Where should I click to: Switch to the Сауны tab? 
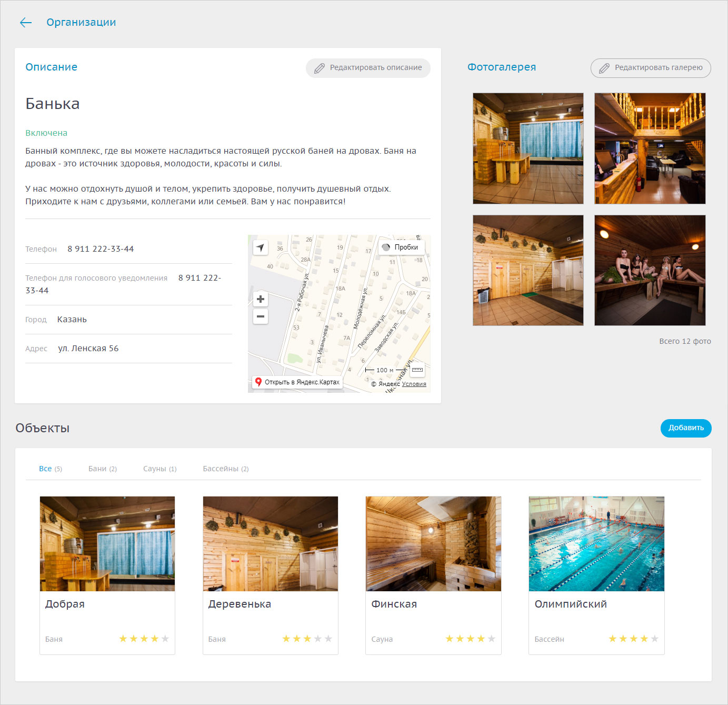pyautogui.click(x=160, y=469)
